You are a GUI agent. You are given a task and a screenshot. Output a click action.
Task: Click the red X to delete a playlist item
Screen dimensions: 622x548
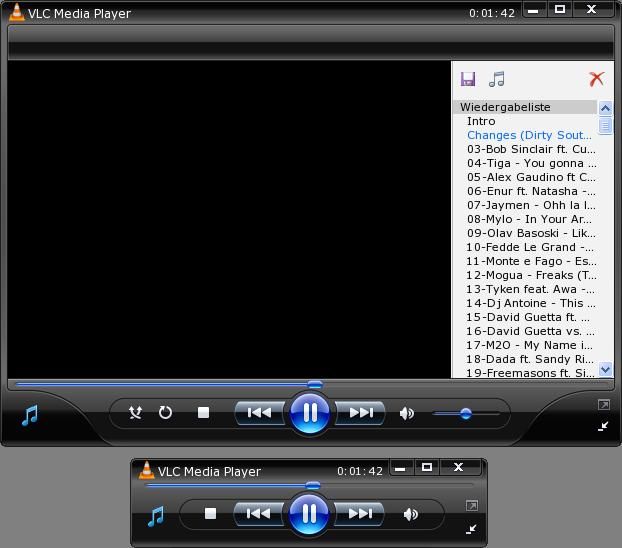[x=597, y=79]
